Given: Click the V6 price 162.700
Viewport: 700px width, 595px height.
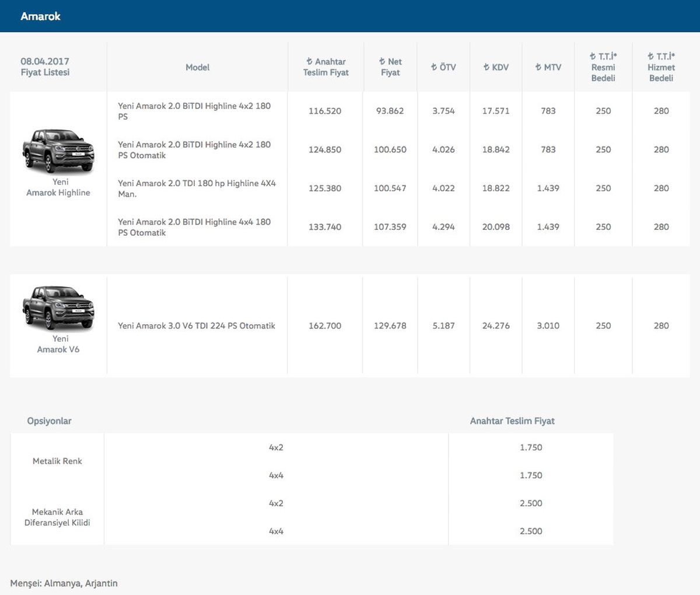Looking at the screenshot, I should (x=325, y=325).
